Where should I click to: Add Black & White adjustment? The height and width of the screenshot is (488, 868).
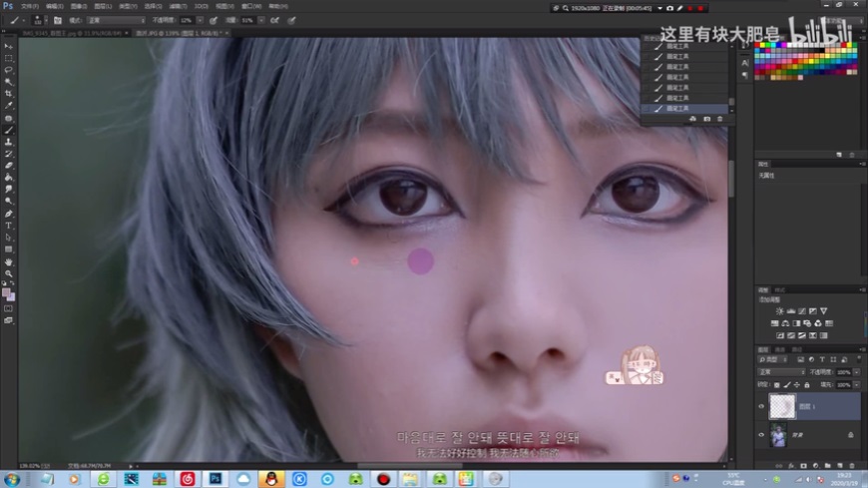[796, 323]
